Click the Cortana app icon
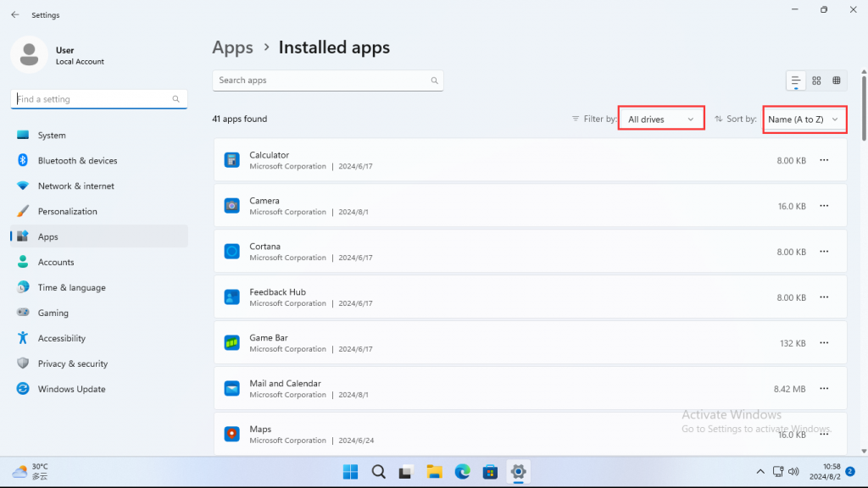 tap(232, 251)
